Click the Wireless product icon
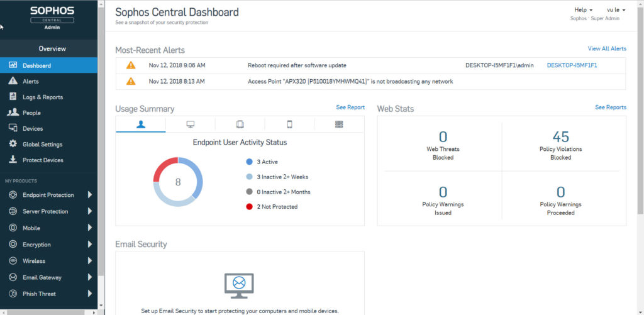The image size is (644, 315). [x=13, y=261]
